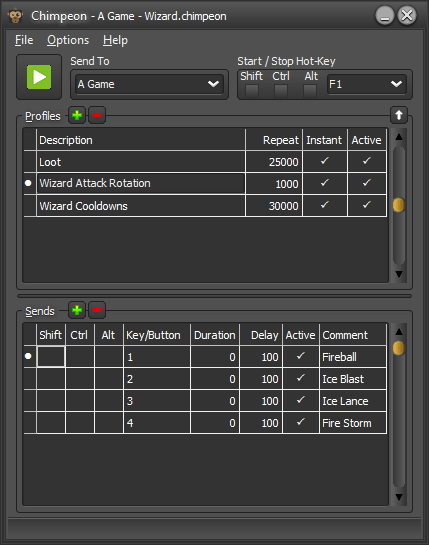
Task: Remove the profile using red minus icon
Action: tap(97, 115)
